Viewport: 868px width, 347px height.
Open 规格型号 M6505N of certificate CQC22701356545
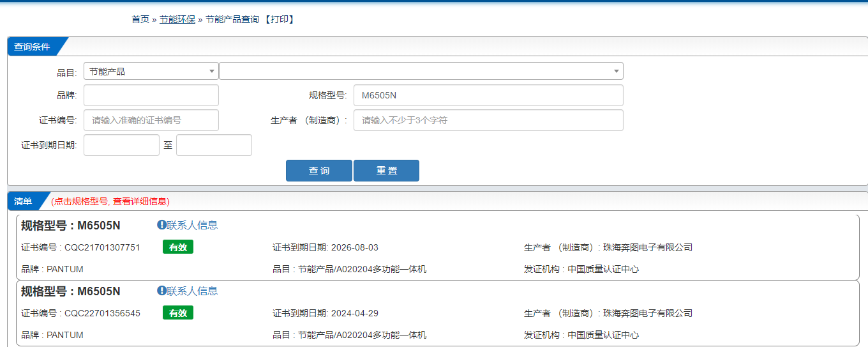click(70, 291)
